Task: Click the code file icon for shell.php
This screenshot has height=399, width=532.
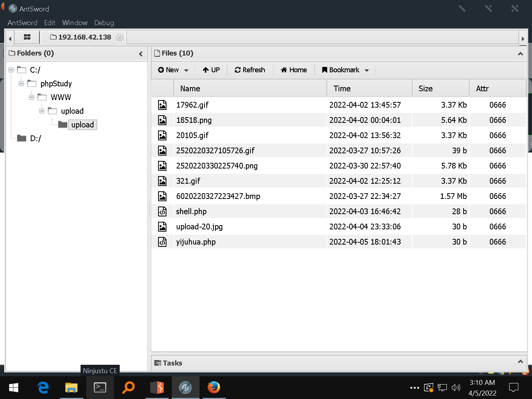Action: [162, 211]
